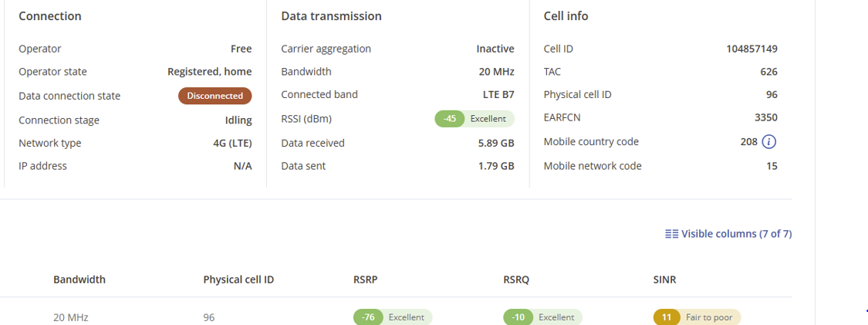This screenshot has width=868, height=325.
Task: Sort by the Physical cell ID column header
Action: (x=238, y=279)
